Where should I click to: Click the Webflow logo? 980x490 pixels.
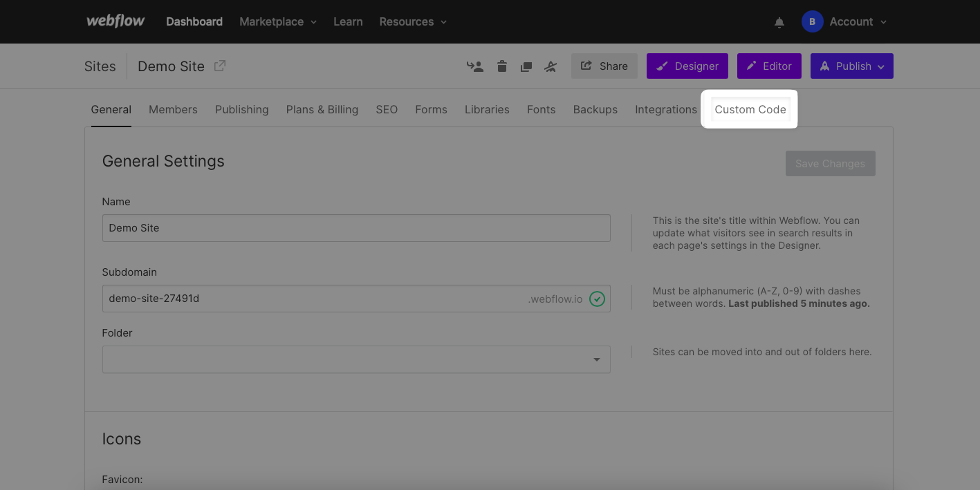(x=115, y=21)
